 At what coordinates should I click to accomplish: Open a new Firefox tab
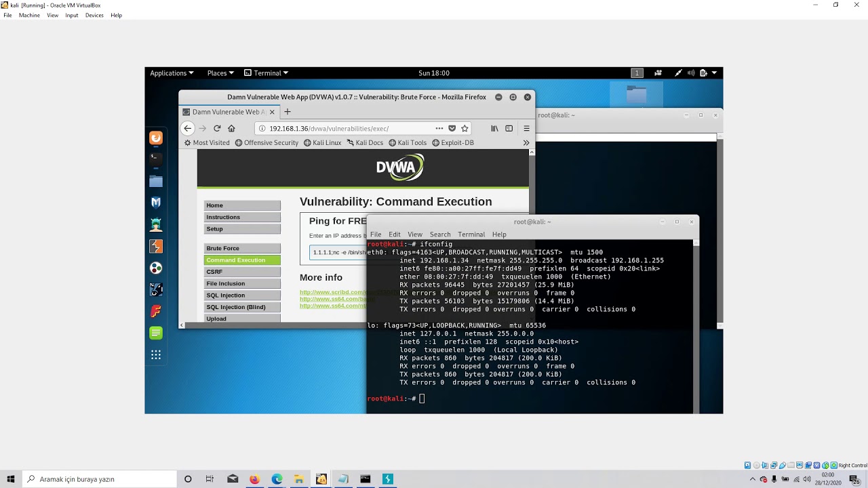click(x=287, y=112)
